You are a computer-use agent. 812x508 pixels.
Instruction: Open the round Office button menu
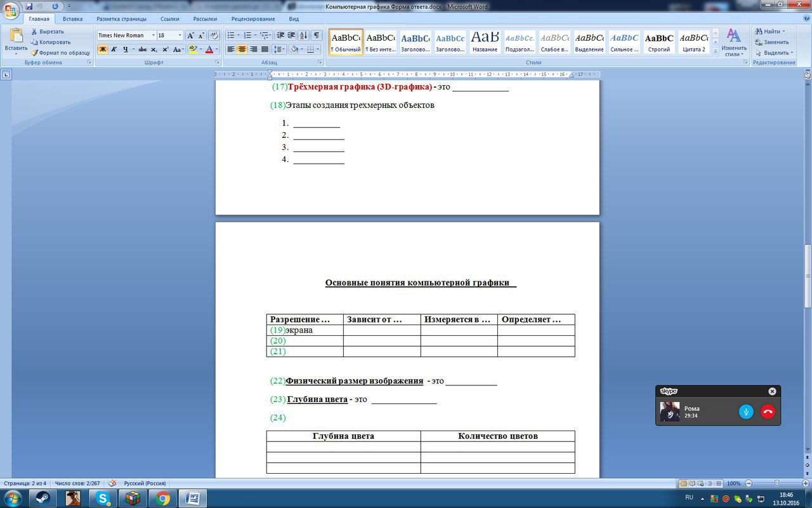tap(11, 11)
